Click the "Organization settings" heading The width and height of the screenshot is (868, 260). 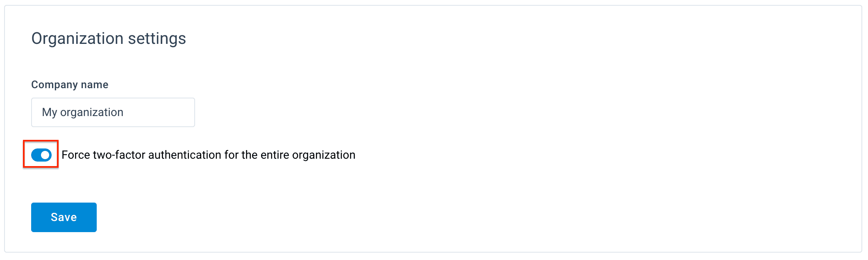pos(109,39)
